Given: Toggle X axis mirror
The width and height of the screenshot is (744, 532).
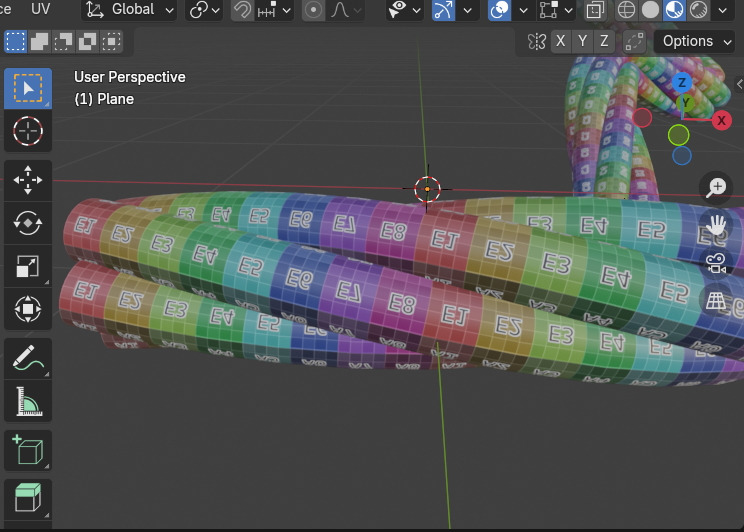Looking at the screenshot, I should click(560, 41).
